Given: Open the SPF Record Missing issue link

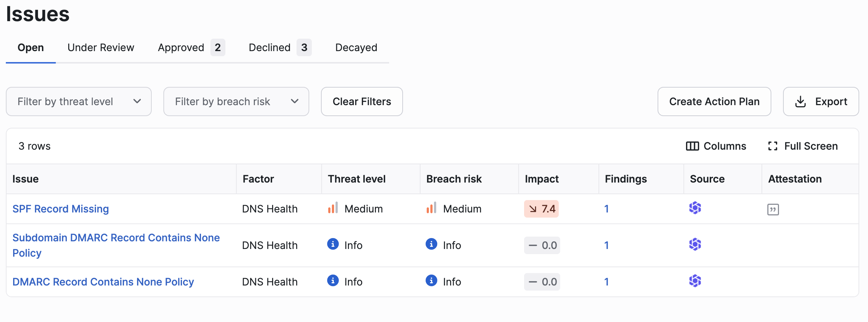Looking at the screenshot, I should coord(61,209).
